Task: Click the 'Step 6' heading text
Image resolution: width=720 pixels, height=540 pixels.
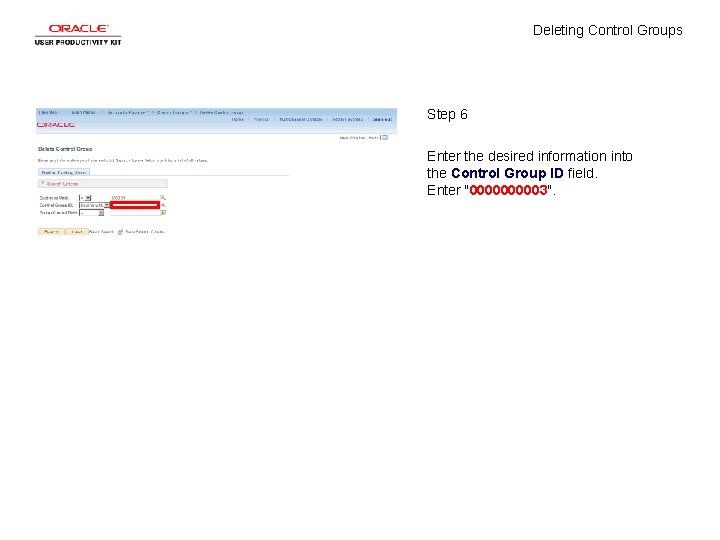Action: click(x=447, y=114)
